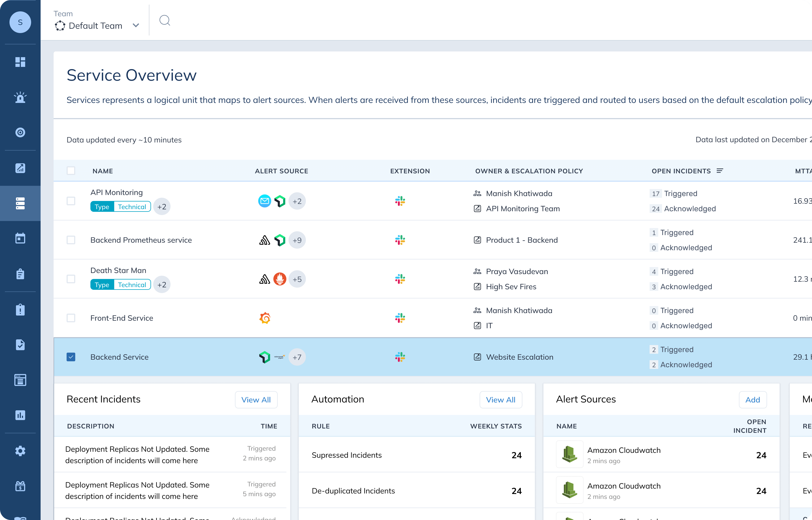
Task: Expand +9 alert sources on Backend Prometheus service
Action: coord(297,240)
